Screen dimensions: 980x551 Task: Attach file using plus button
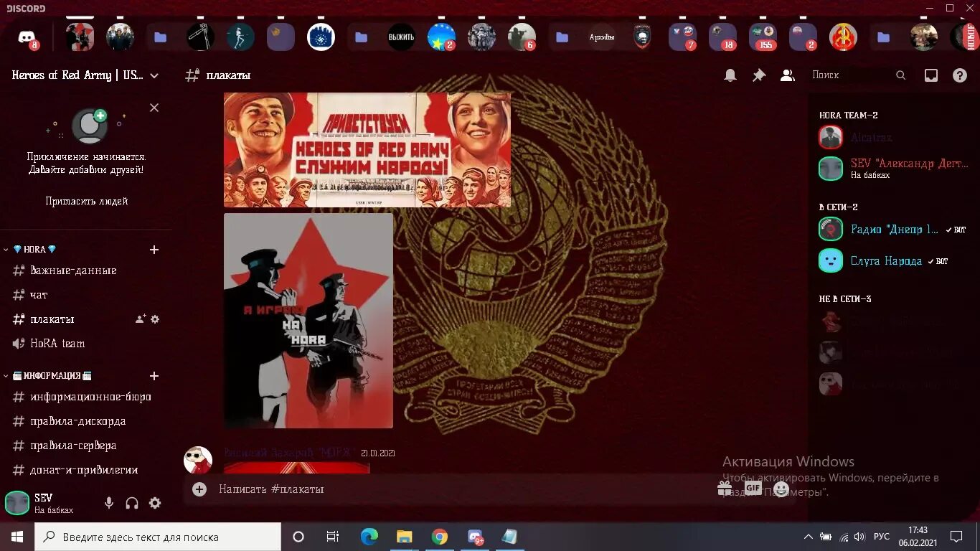199,489
